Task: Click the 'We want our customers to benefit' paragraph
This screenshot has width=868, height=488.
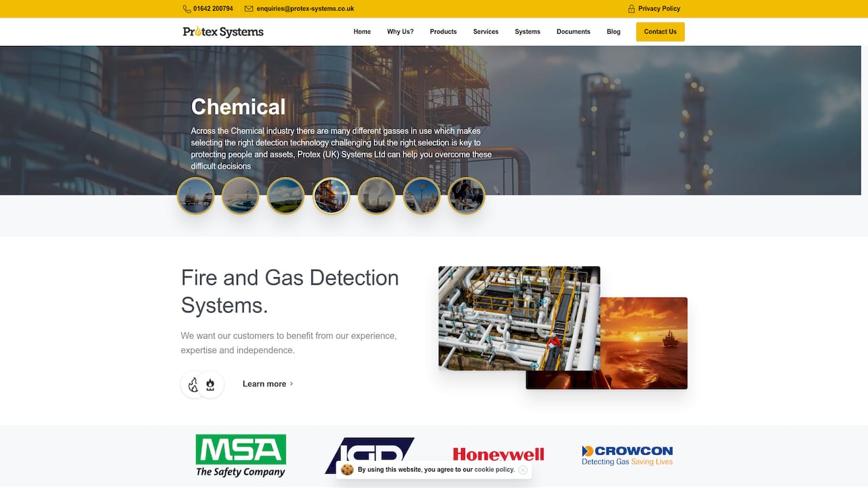Action: click(289, 343)
